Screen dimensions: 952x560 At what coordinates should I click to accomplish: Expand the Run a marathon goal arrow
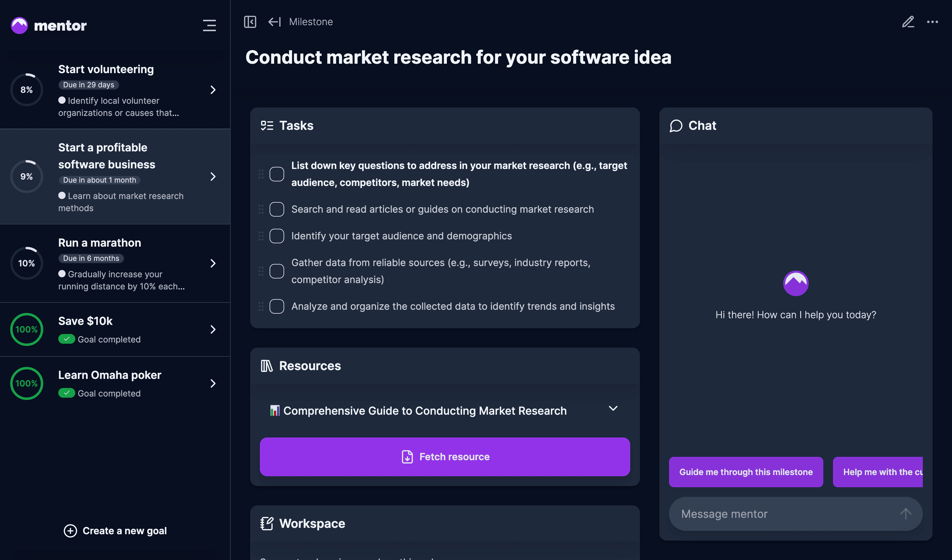tap(213, 263)
